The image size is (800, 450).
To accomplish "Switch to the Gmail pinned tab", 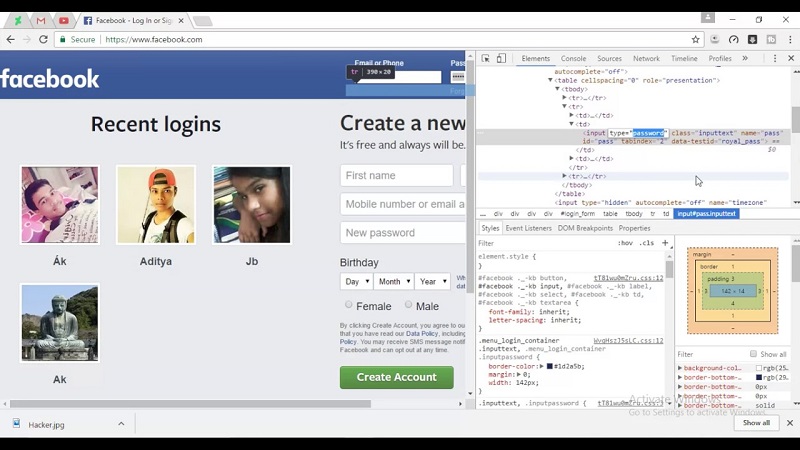I will [41, 20].
